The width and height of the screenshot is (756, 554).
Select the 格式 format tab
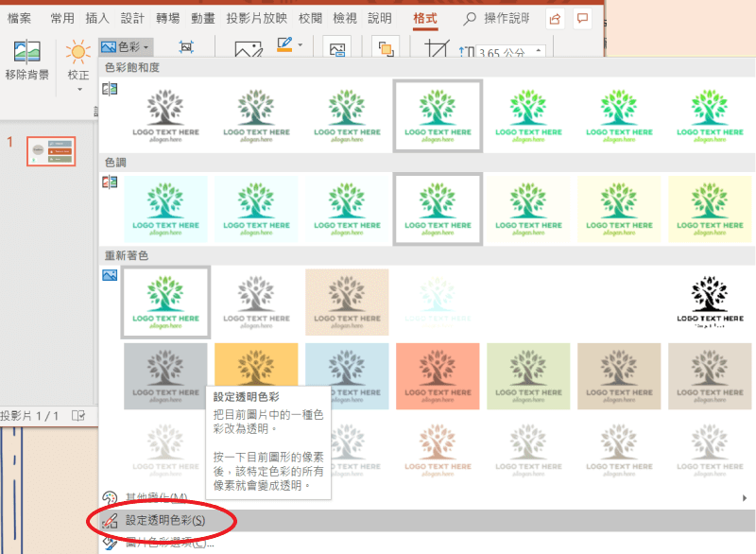[424, 18]
